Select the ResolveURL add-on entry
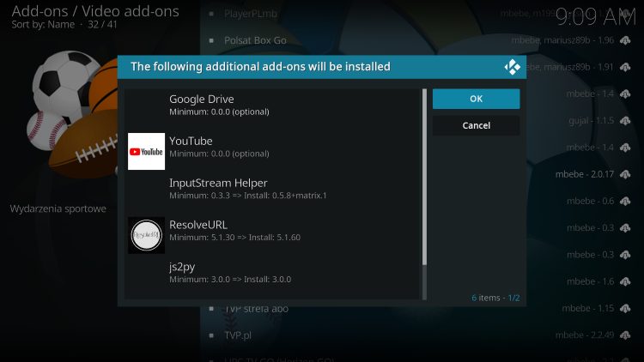Viewport: 644px width, 362px height. [x=273, y=235]
